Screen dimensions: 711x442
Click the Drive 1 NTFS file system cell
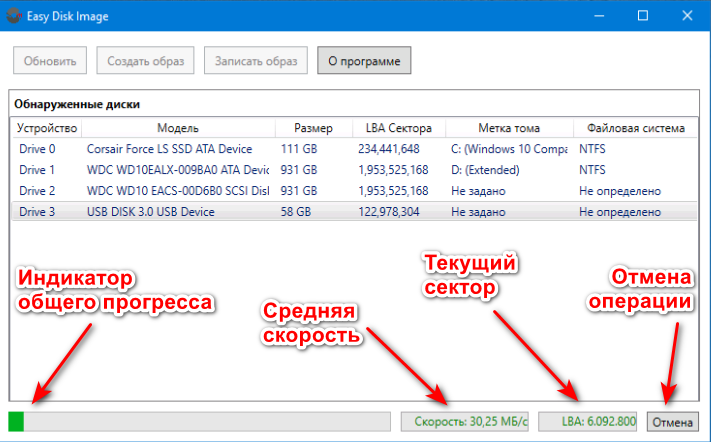pos(592,170)
